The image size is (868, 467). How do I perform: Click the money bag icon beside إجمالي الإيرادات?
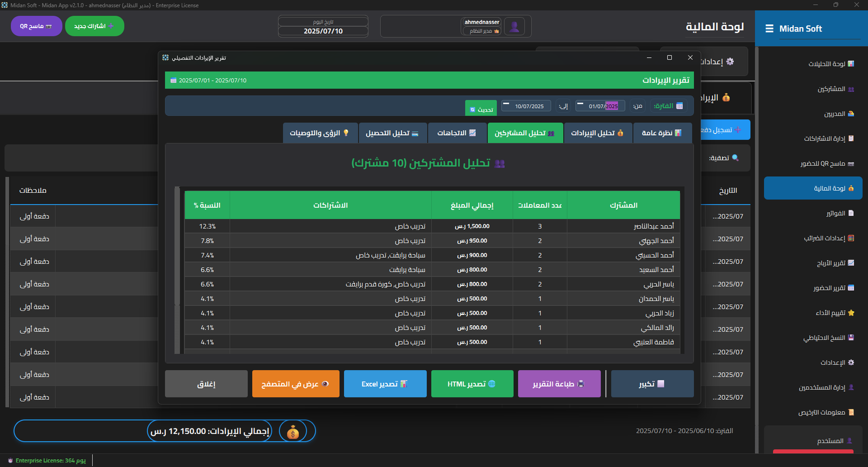pos(293,432)
